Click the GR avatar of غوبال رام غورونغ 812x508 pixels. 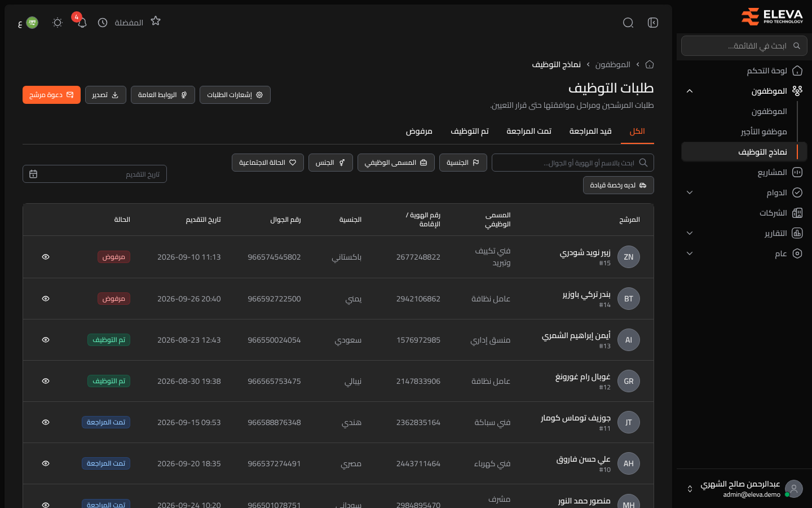629,381
